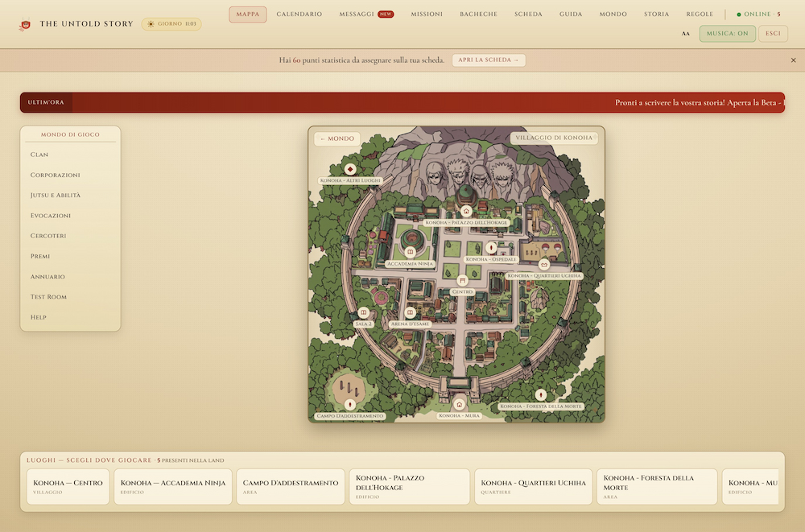Image resolution: width=805 pixels, height=532 pixels.
Task: Open Jutsu e Abilità in the sidebar
Action: (x=70, y=195)
